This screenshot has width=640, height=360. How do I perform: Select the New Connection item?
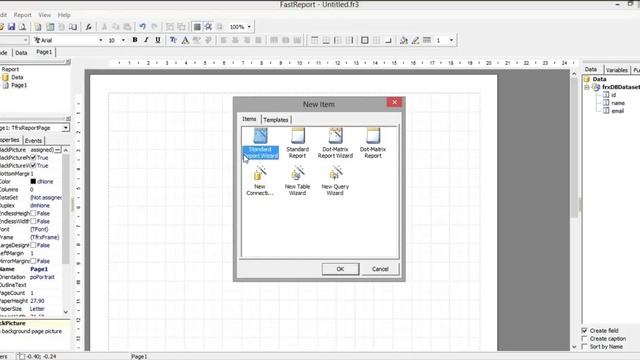(x=260, y=181)
